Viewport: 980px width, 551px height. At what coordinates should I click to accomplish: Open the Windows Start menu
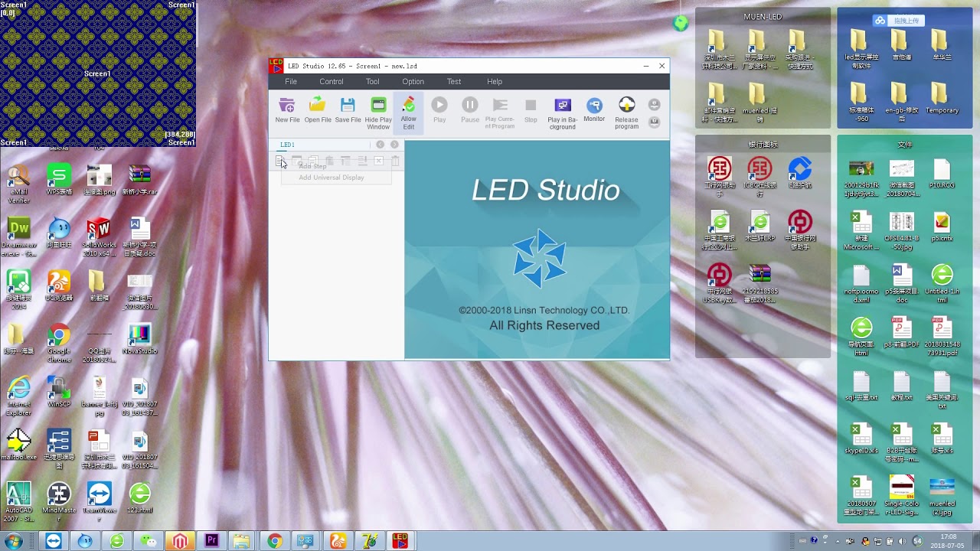pyautogui.click(x=13, y=541)
